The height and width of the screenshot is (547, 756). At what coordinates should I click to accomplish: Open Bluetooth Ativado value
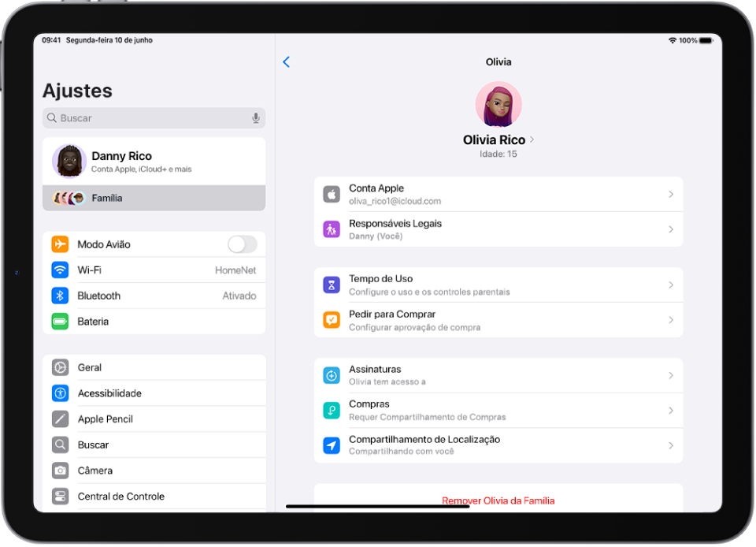coord(239,296)
